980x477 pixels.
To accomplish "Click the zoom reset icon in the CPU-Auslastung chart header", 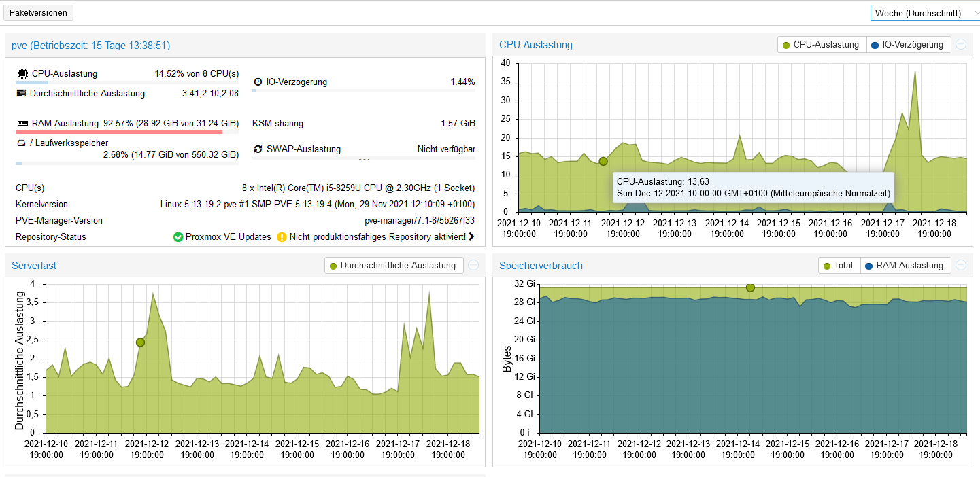I will 961,45.
